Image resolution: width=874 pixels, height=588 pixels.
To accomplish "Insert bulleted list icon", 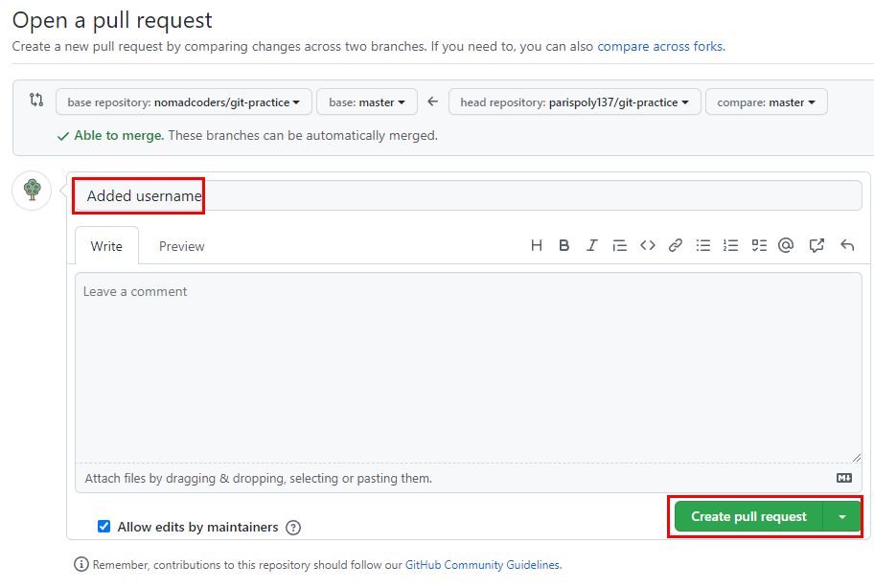I will pyautogui.click(x=702, y=245).
